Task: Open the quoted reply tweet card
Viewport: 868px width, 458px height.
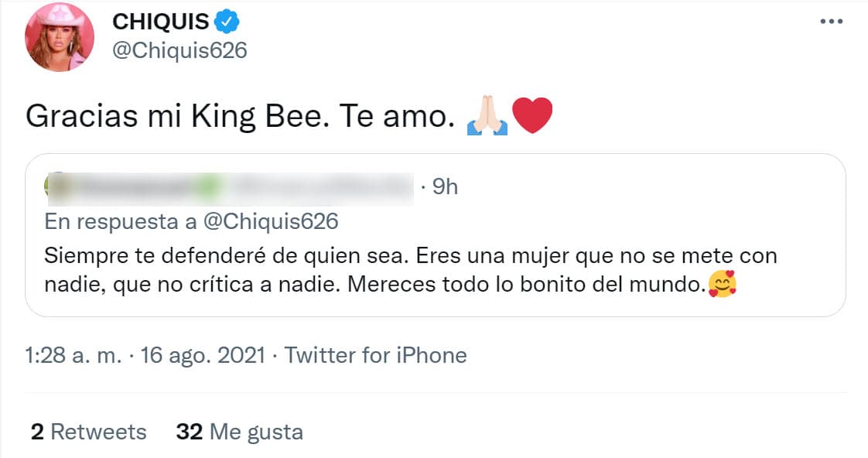Action: coord(433,236)
